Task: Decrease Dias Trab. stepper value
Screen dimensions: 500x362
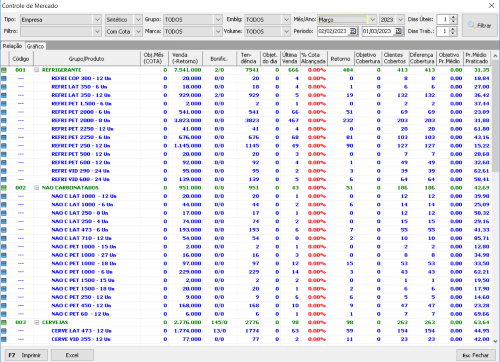Action: click(453, 33)
